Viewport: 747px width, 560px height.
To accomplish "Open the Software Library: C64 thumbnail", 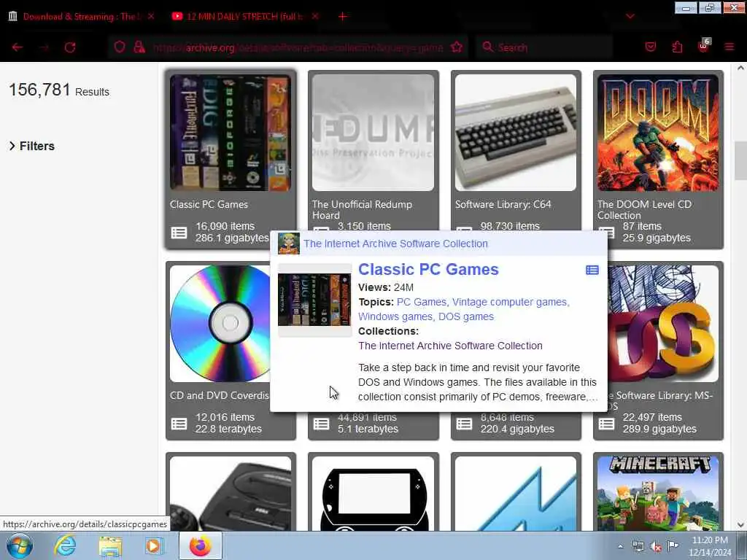I will (x=516, y=133).
